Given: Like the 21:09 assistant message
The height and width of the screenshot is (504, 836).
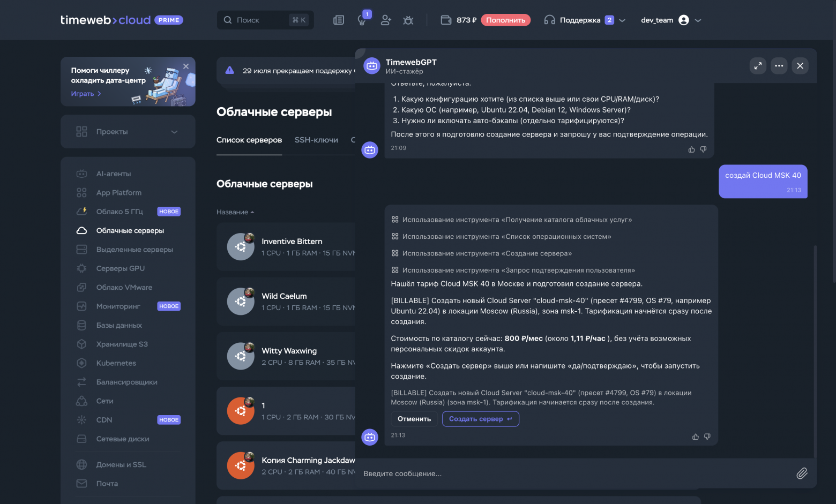Looking at the screenshot, I should click(x=691, y=149).
